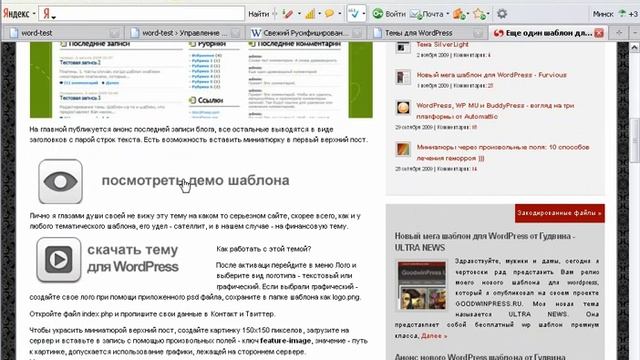Click the spell-check checkmark icon
This screenshot has width=640, height=360.
353,14
